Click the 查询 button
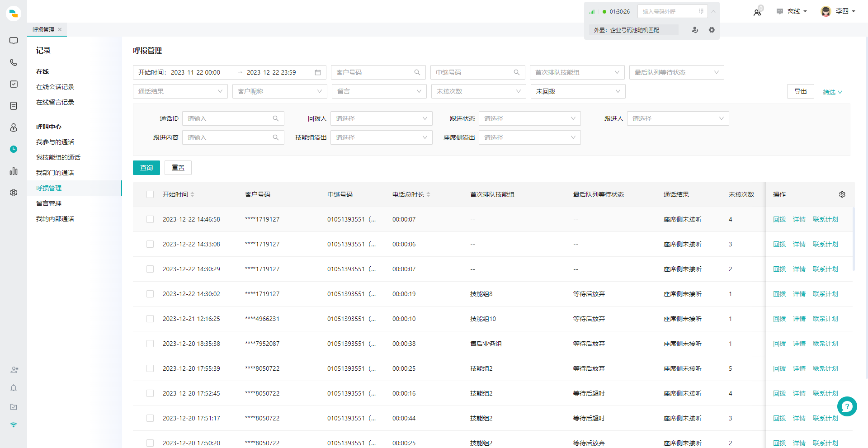This screenshot has width=868, height=448. tap(146, 168)
